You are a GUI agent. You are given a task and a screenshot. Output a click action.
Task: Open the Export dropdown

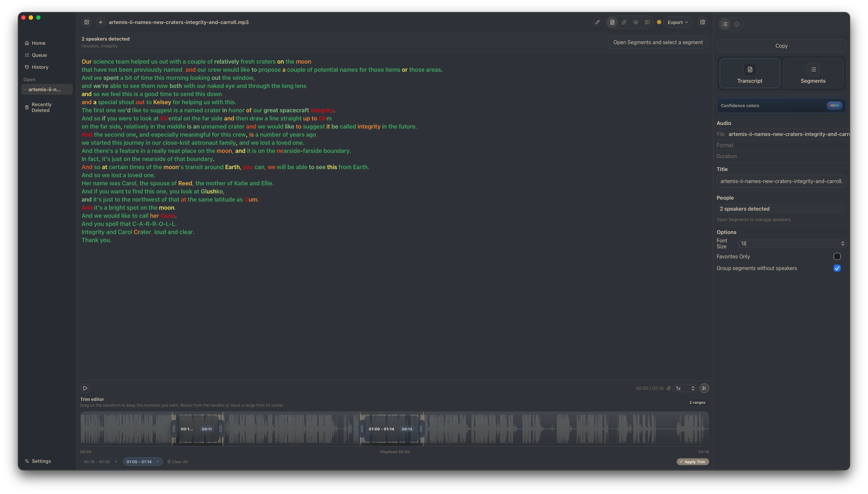tap(678, 22)
